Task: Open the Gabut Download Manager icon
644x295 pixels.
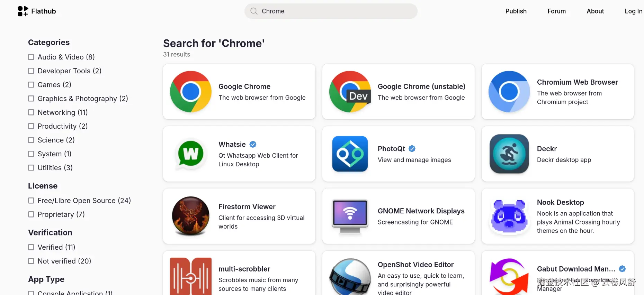Action: coord(509,277)
